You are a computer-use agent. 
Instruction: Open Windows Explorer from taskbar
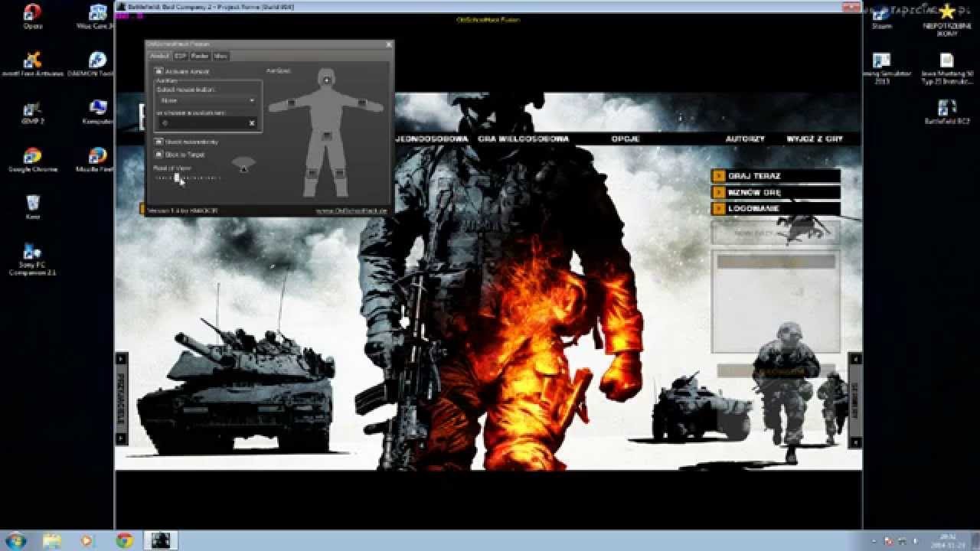point(52,541)
